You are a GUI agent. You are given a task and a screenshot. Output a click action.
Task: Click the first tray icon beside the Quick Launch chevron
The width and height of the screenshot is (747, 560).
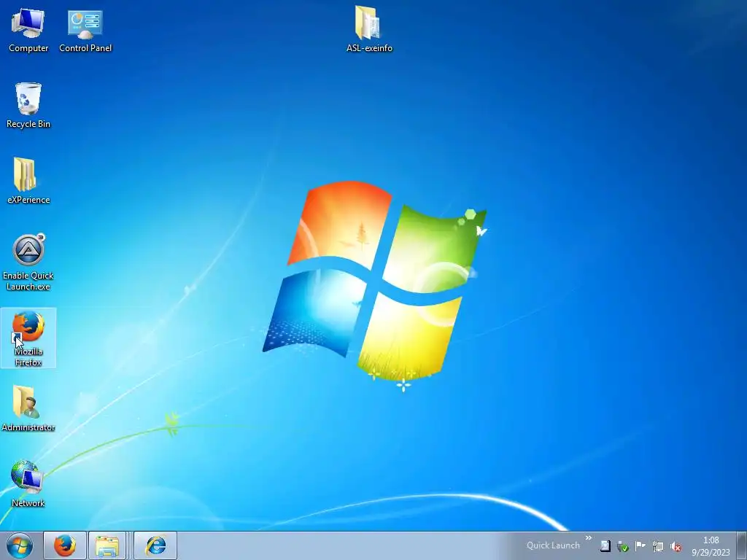(605, 546)
